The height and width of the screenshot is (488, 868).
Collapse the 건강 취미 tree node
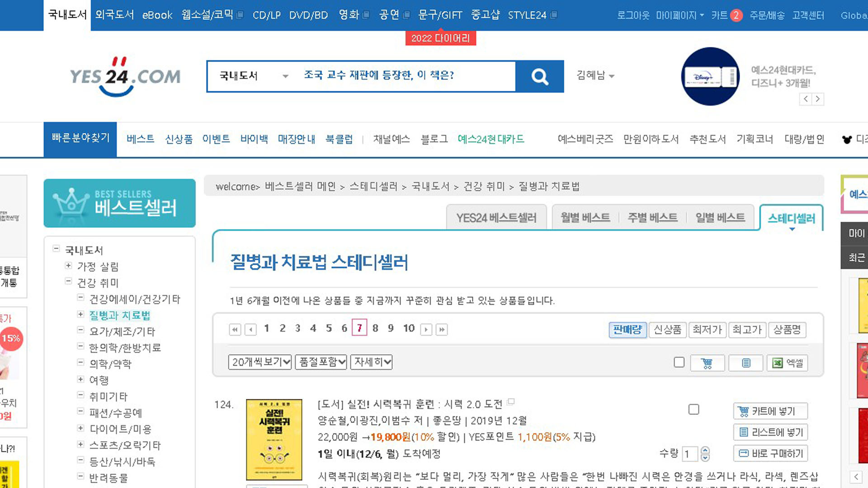coord(68,281)
